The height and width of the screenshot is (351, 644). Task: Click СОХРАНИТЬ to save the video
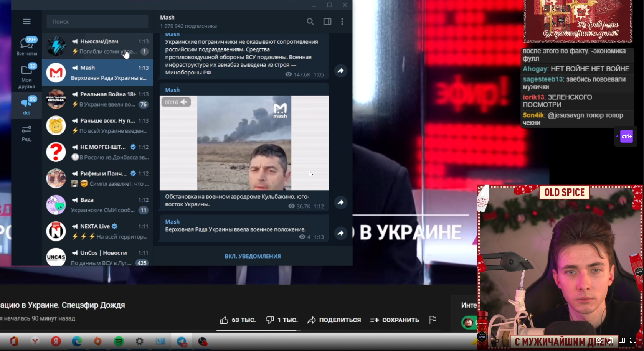tap(395, 320)
